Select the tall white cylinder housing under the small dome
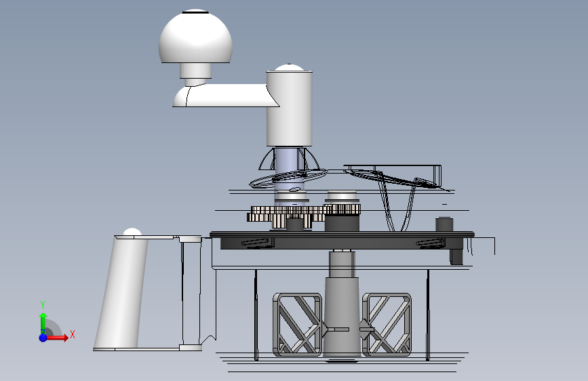 (x=289, y=108)
